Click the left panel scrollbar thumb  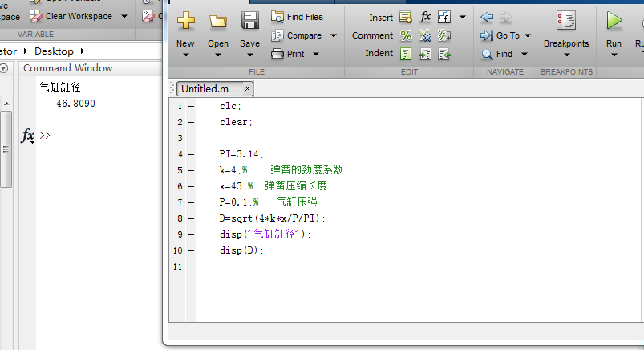coord(6,149)
